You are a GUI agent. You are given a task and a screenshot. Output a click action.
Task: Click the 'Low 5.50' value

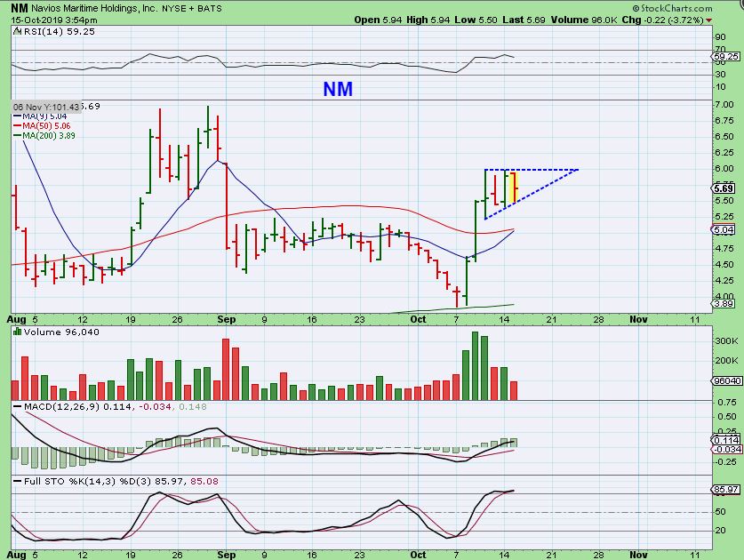pyautogui.click(x=476, y=20)
